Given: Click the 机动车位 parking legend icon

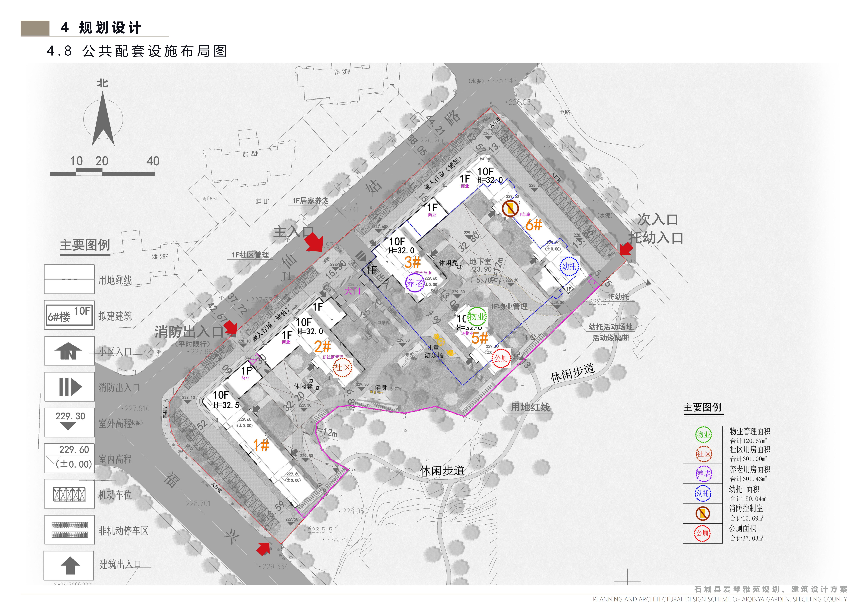Looking at the screenshot, I should point(70,494).
